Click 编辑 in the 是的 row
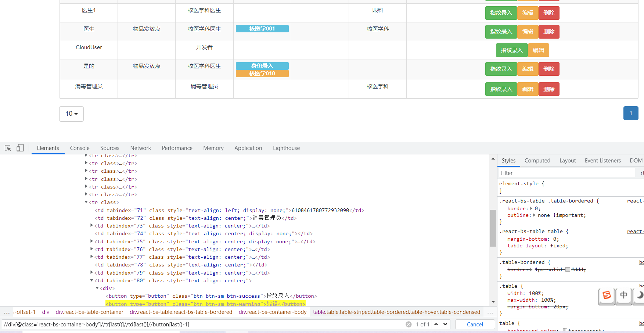The width and height of the screenshot is (644, 333). 528,69
